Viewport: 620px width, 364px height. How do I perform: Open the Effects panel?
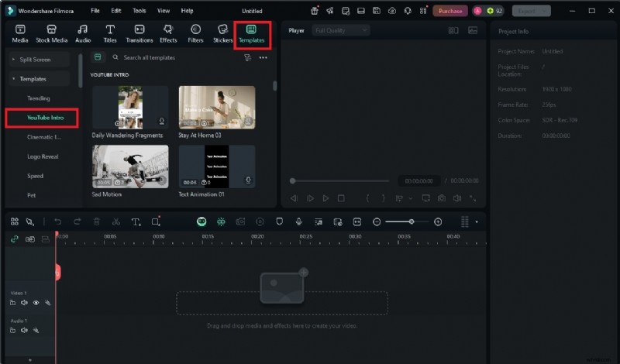(168, 33)
